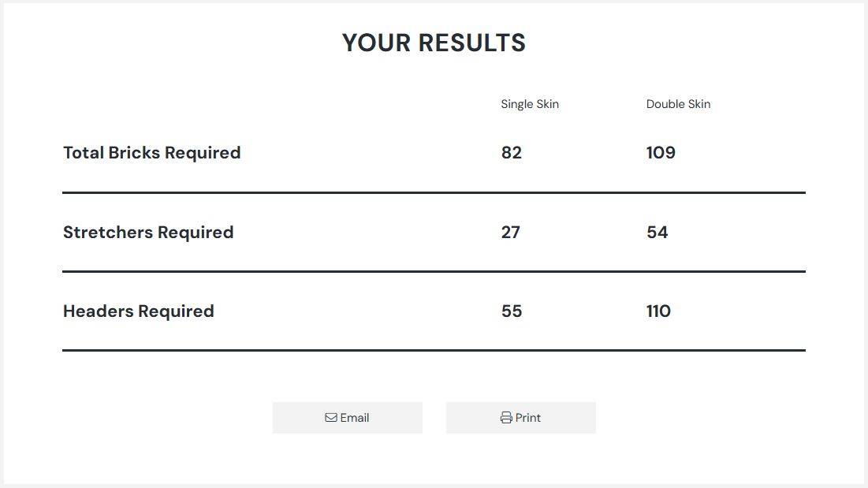Click the envelope icon on Email button

(330, 417)
